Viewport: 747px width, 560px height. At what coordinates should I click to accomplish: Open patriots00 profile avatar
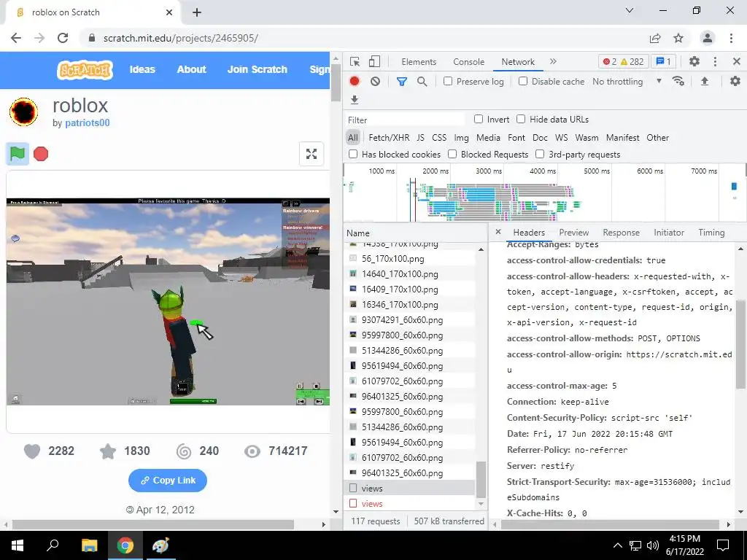(24, 112)
